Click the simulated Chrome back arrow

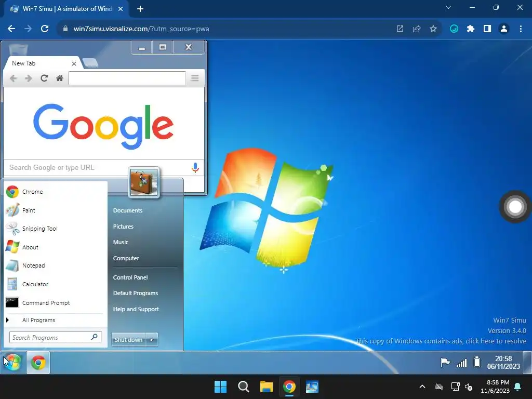tap(13, 78)
